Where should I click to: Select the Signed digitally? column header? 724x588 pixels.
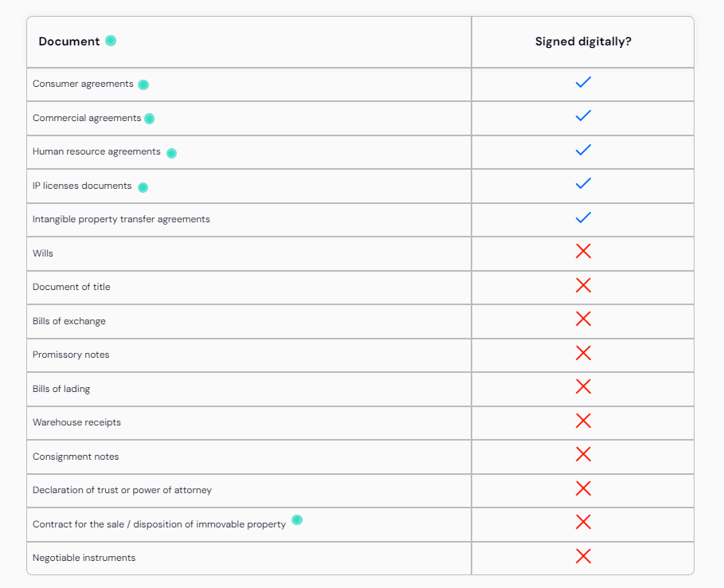pos(583,41)
